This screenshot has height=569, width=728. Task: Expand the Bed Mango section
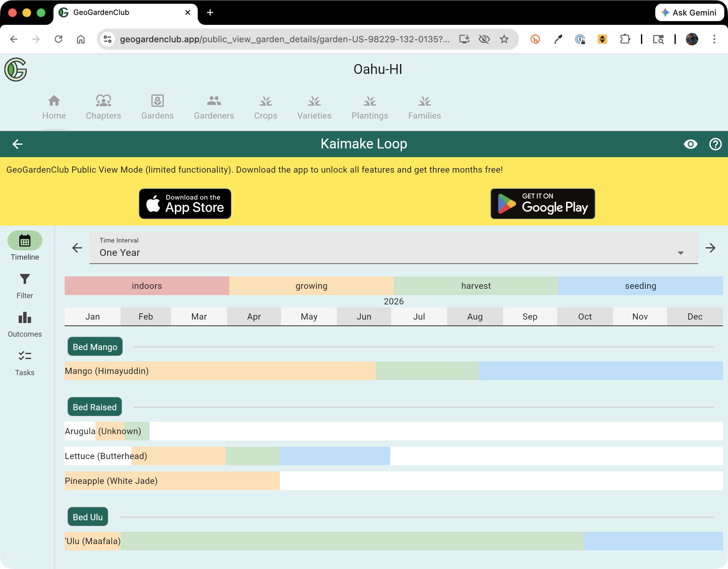point(95,347)
